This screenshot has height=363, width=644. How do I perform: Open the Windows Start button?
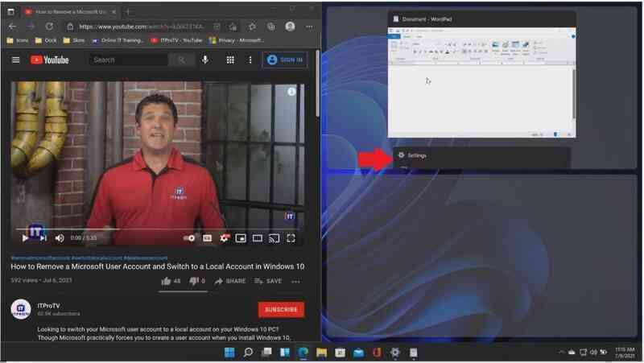pyautogui.click(x=229, y=353)
